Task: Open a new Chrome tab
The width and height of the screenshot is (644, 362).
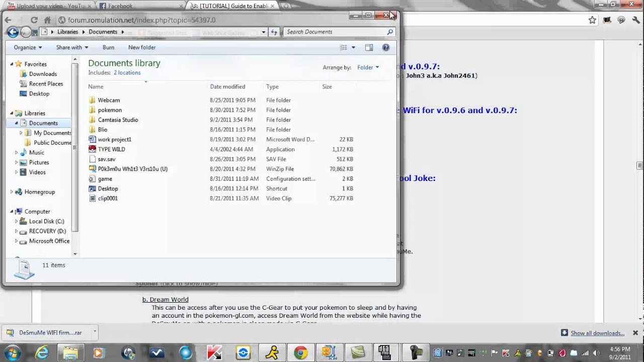Action: click(x=286, y=6)
